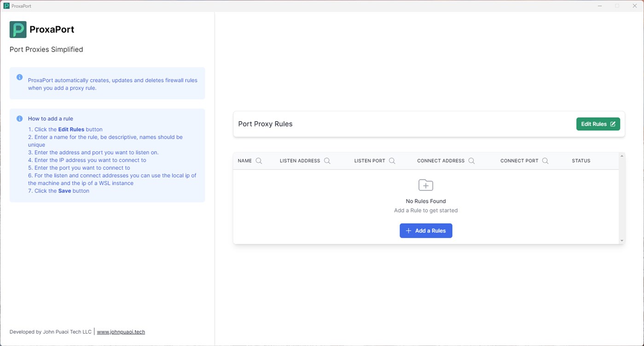Click the ProxaPort app icon in the title bar
The height and width of the screenshot is (346, 644).
tap(6, 6)
